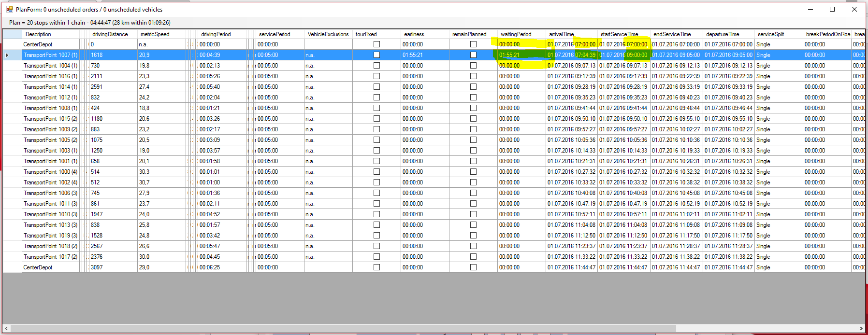868x335 pixels.
Task: Click the drivingDistance column header
Action: click(x=110, y=34)
